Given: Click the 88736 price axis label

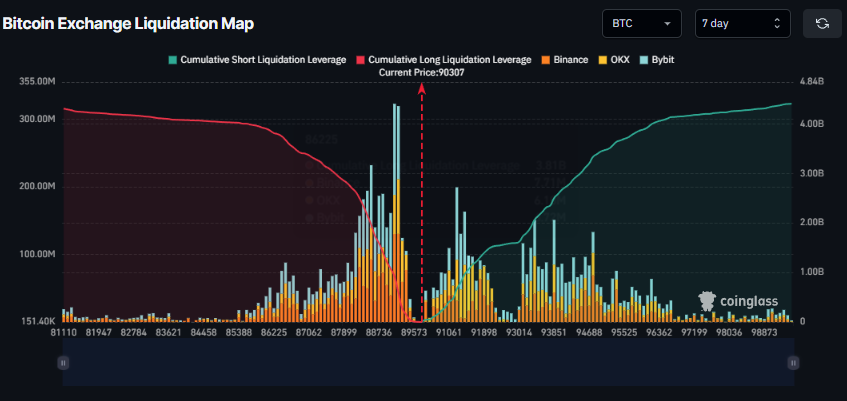Looking at the screenshot, I should pos(377,332).
